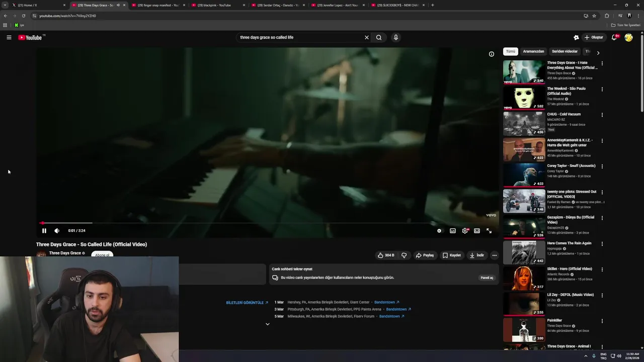
Task: Open the Tüm Yer İşaretleri bookmarks folder
Action: click(626, 25)
